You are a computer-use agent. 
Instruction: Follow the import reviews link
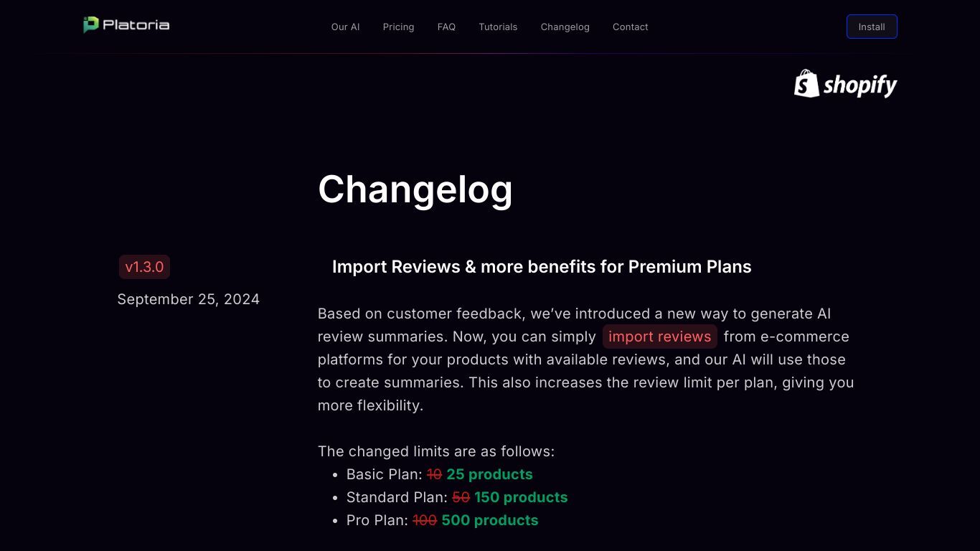pos(659,336)
